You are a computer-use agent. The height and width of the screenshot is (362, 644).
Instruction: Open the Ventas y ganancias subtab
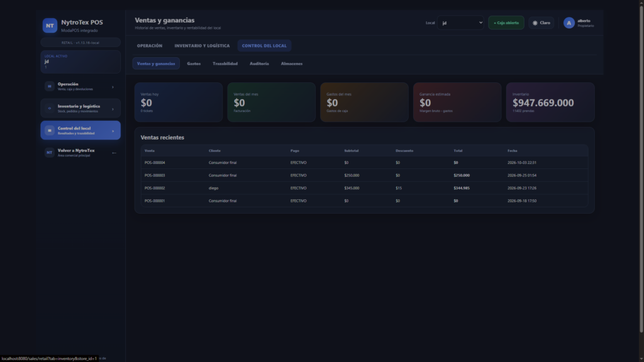(x=156, y=63)
